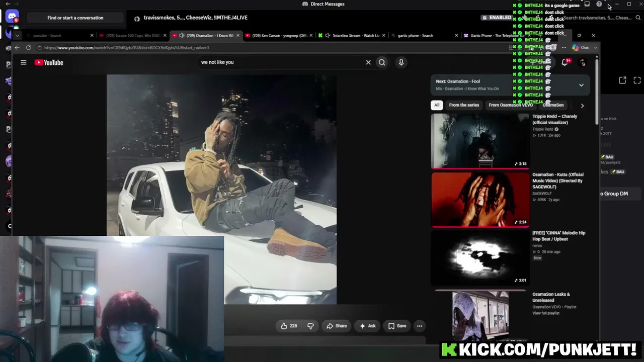Open Discord direct messages home icon
This screenshot has height=362, width=644.
click(12, 17)
